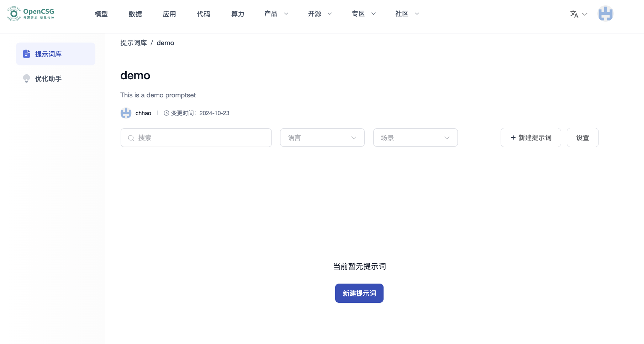644x344 pixels.
Task: Expand the 语言 language dropdown
Action: [322, 138]
